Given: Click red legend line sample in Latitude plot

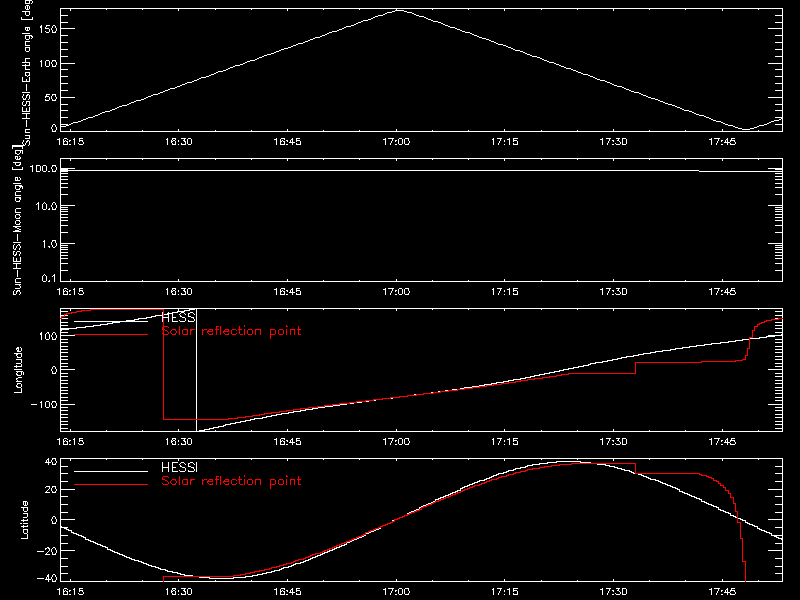Looking at the screenshot, I should pyautogui.click(x=111, y=484).
